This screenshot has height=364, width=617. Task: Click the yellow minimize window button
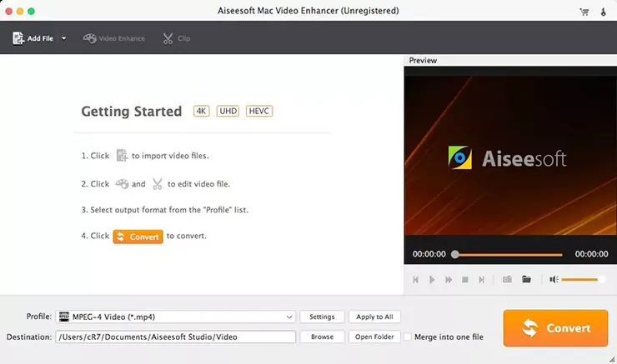pyautogui.click(x=20, y=12)
